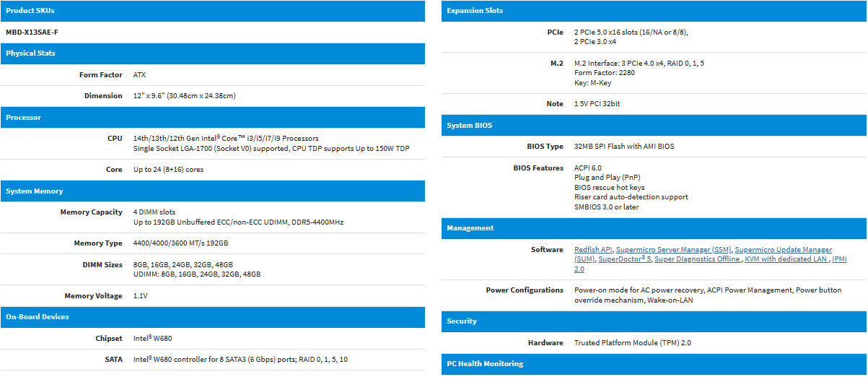Click the On-Board Devices section header
Screen dimensions: 868x377
tap(213, 317)
